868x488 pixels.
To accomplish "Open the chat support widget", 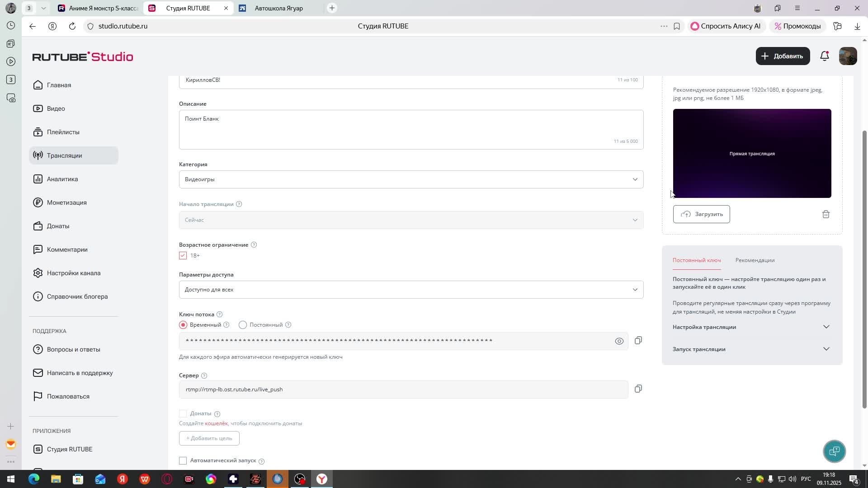I will pos(834,451).
